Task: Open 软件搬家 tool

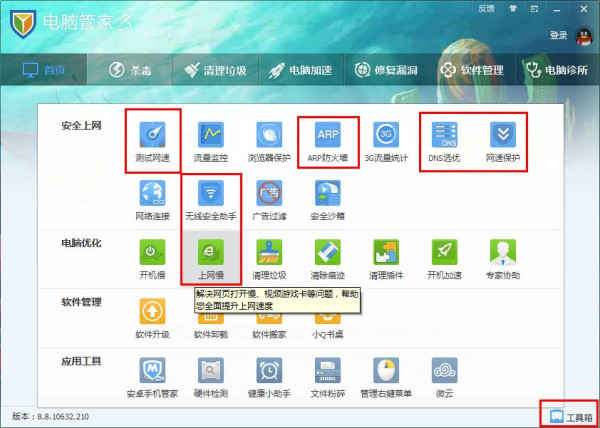Action: (269, 324)
